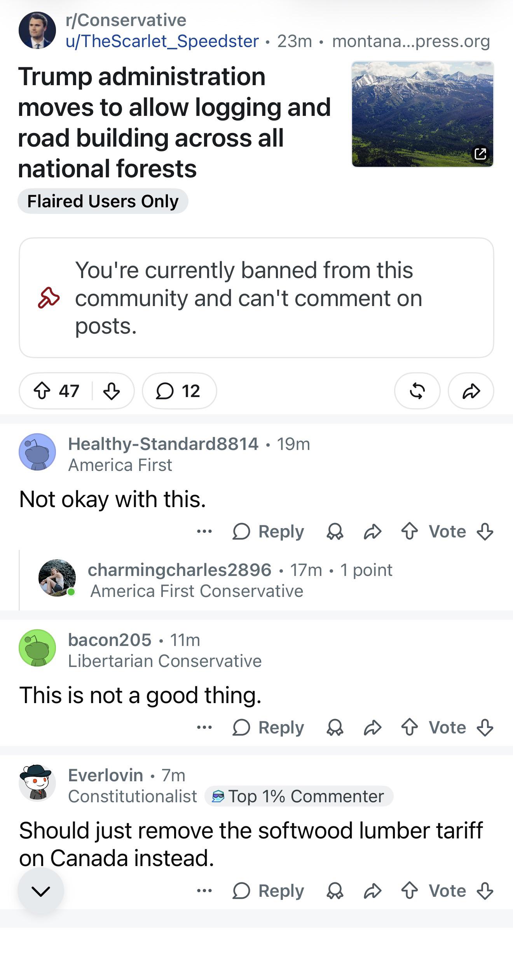Give award to Everlovin's comment
Screen dimensions: 513x980
(x=335, y=891)
